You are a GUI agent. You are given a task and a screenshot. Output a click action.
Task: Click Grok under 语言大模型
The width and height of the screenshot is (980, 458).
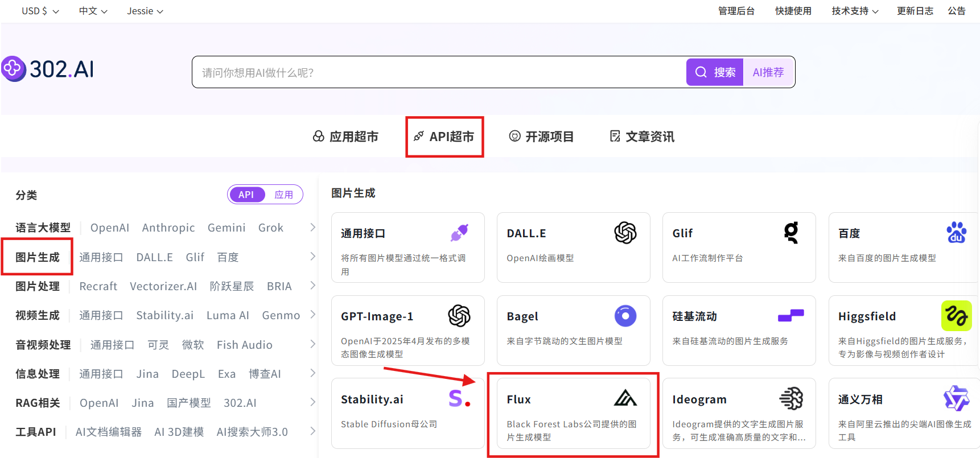pos(270,228)
